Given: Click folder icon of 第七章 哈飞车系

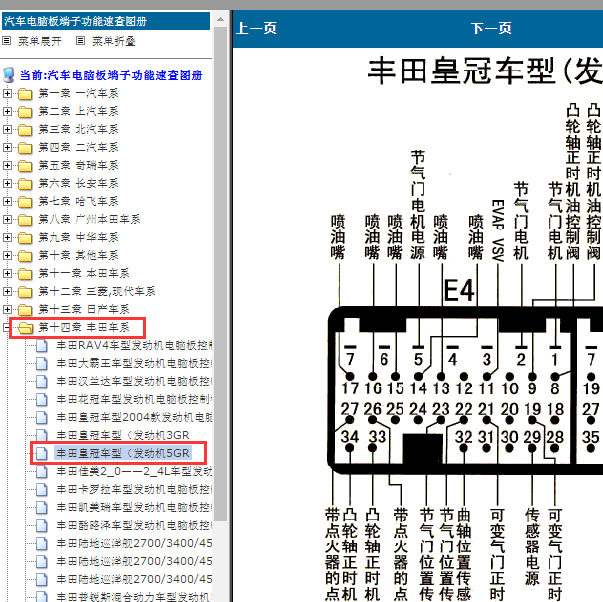Looking at the screenshot, I should click(25, 202).
